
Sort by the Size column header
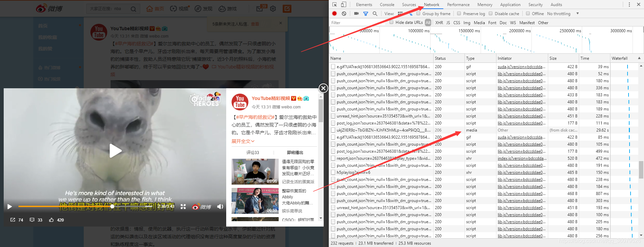563,58
